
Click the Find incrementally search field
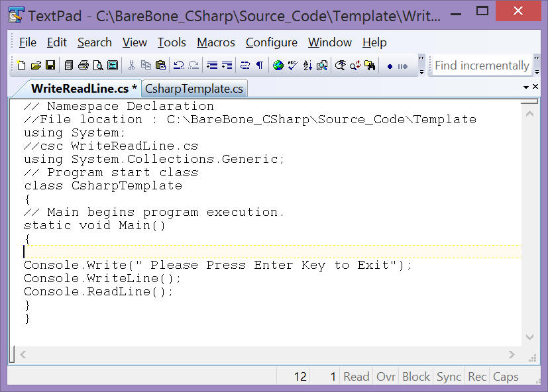click(481, 66)
